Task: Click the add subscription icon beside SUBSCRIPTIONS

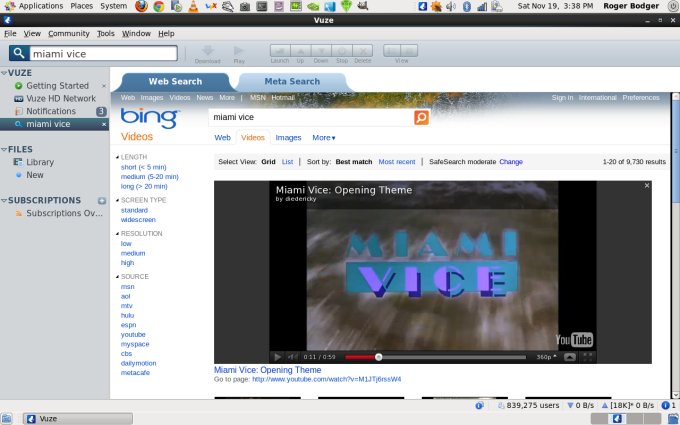Action: click(102, 201)
